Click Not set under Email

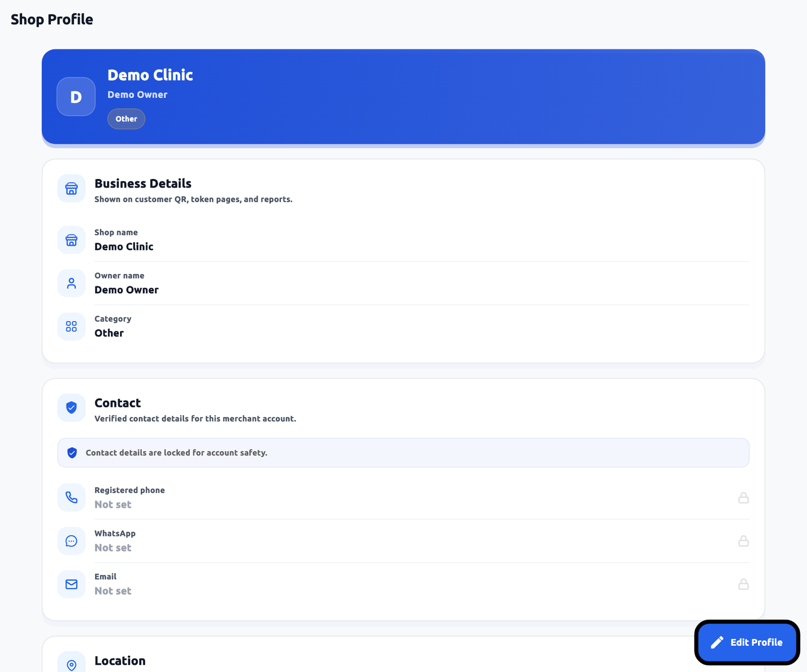pyautogui.click(x=113, y=591)
